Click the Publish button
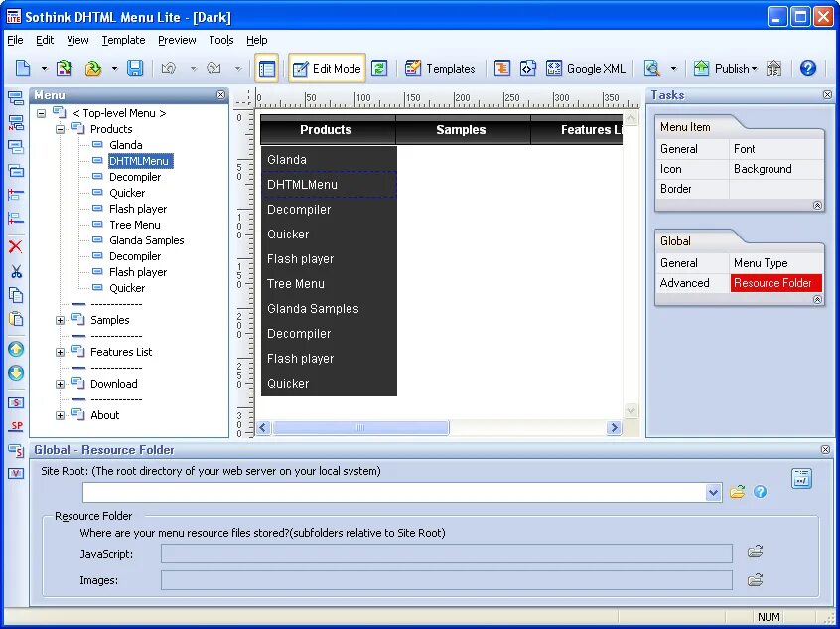 pos(726,69)
